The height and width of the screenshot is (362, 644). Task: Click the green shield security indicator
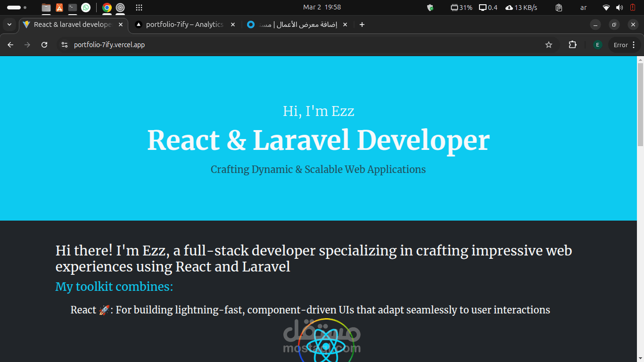pos(430,8)
